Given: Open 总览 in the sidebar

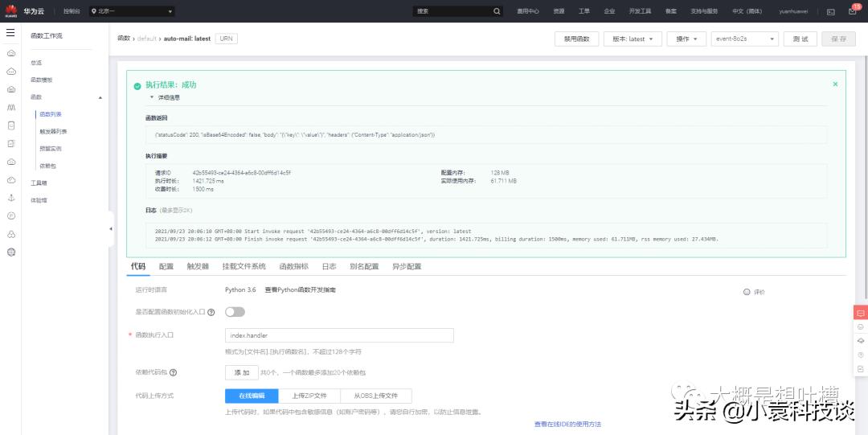Looking at the screenshot, I should pyautogui.click(x=36, y=64).
